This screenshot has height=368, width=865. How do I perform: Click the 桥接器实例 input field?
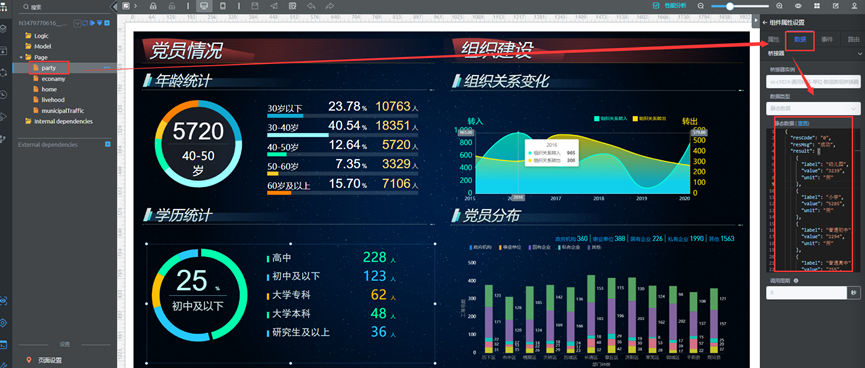click(813, 82)
